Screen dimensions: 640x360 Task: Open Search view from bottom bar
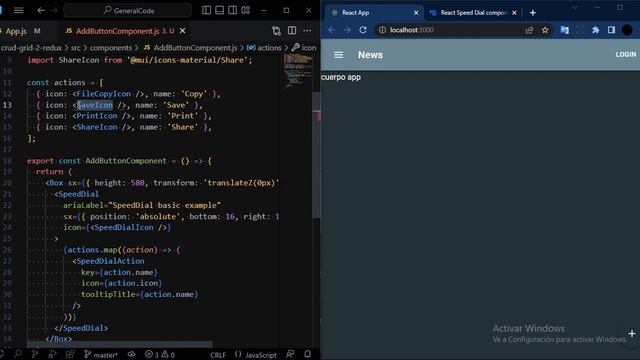coord(18,354)
